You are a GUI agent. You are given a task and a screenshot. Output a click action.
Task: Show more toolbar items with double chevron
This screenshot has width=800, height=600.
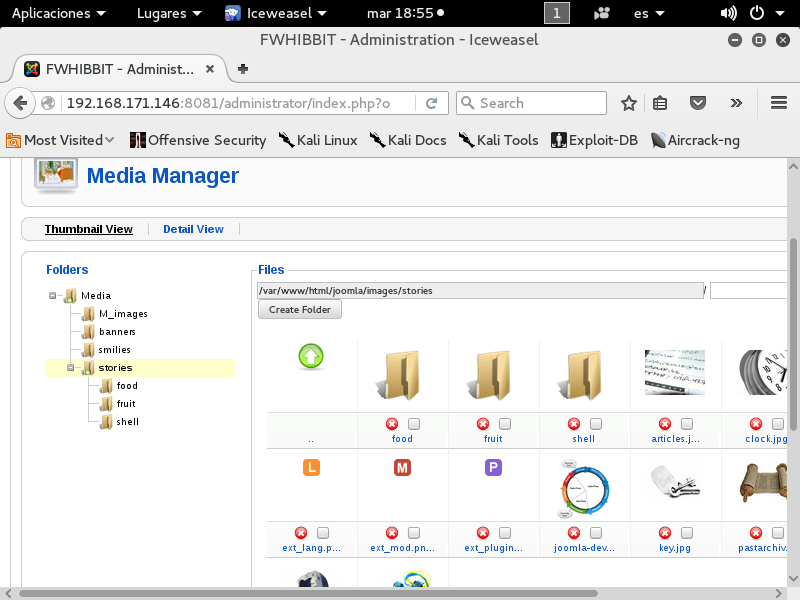click(x=736, y=103)
